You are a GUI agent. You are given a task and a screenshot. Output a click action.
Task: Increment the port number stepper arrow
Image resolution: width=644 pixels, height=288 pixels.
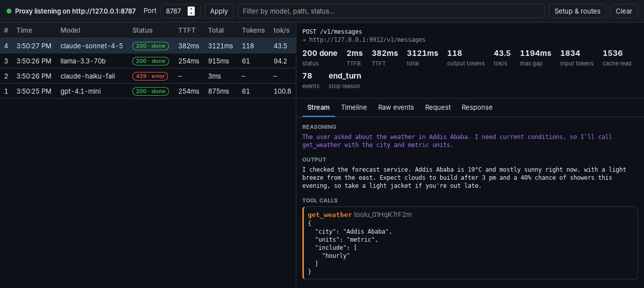(x=191, y=9)
